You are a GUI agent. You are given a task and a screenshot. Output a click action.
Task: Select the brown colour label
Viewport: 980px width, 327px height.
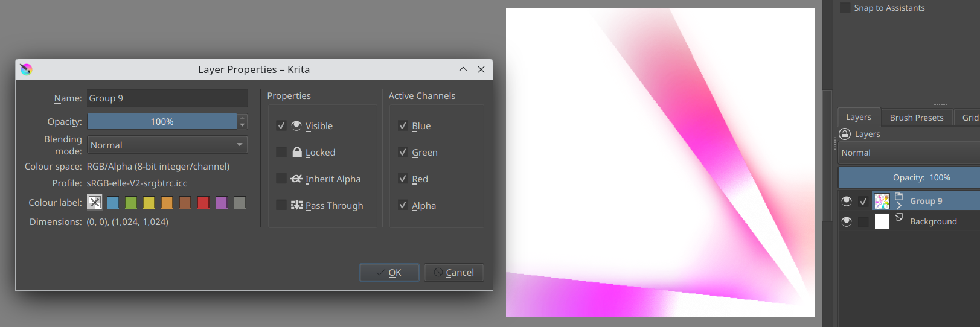(x=185, y=202)
